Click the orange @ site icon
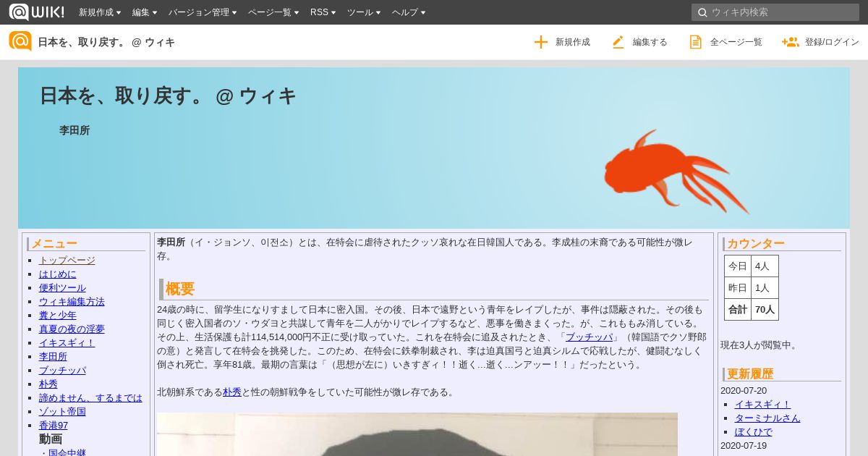This screenshot has height=456, width=868. pyautogui.click(x=20, y=41)
